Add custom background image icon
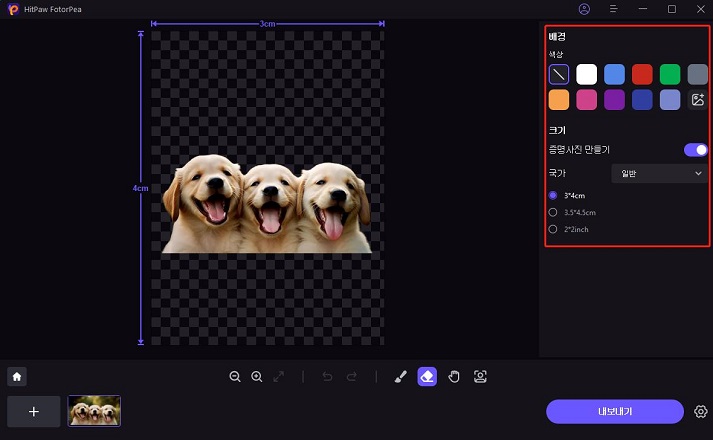The height and width of the screenshot is (440, 713). [x=698, y=100]
